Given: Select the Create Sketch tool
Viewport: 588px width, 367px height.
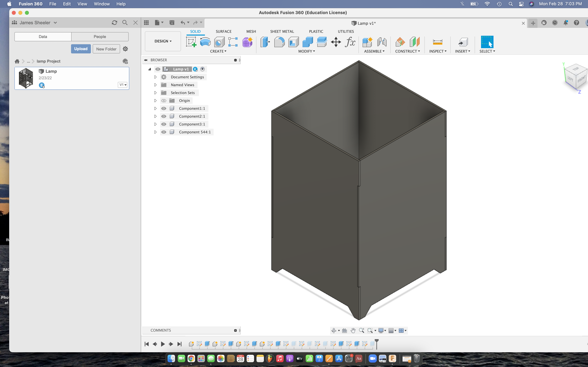Looking at the screenshot, I should tap(191, 42).
